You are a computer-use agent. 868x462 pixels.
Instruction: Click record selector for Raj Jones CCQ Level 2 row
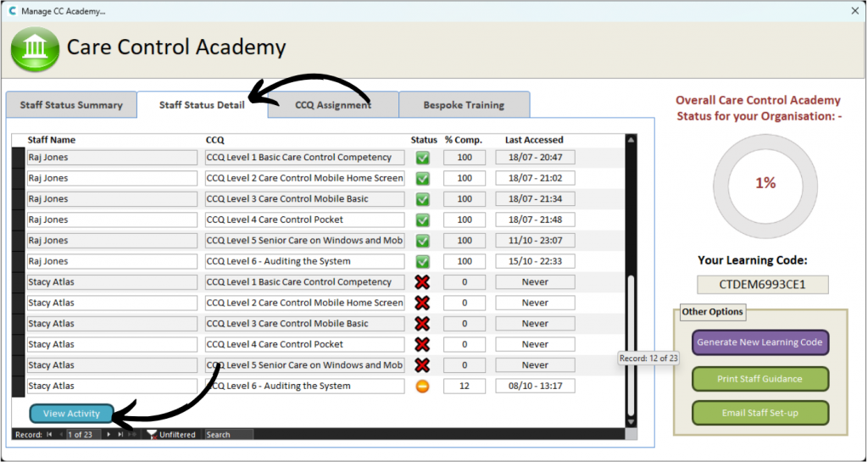19,178
